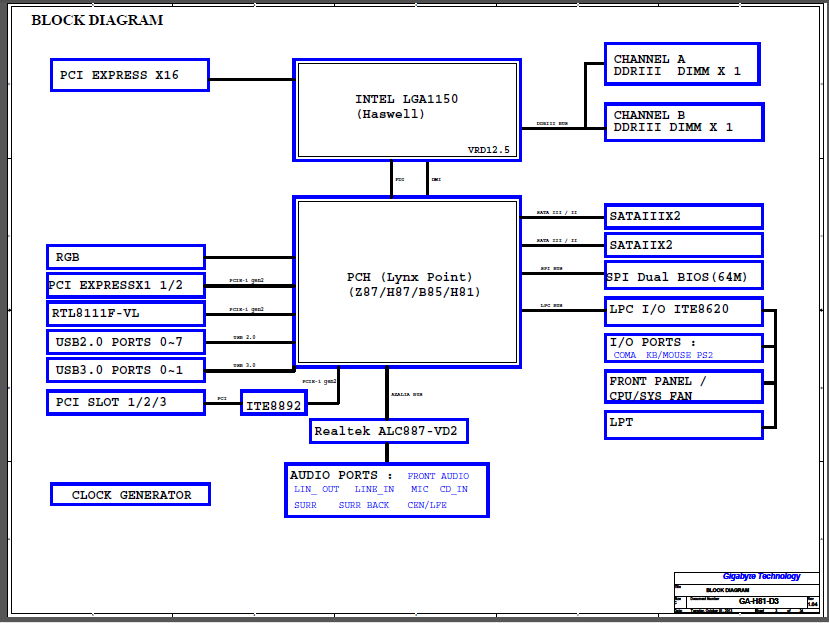Image resolution: width=829 pixels, height=623 pixels.
Task: Click the 'GA-H81-D3' document number
Action: click(759, 601)
